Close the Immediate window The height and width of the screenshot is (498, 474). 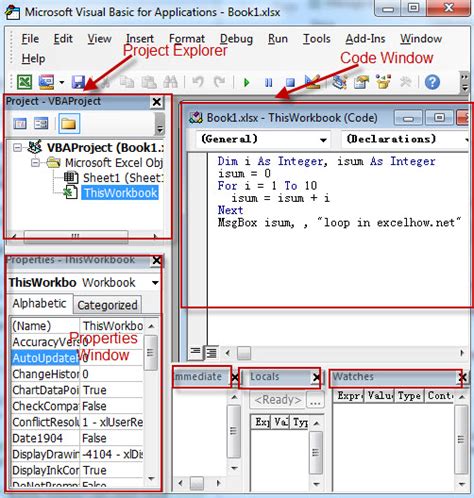pos(235,377)
